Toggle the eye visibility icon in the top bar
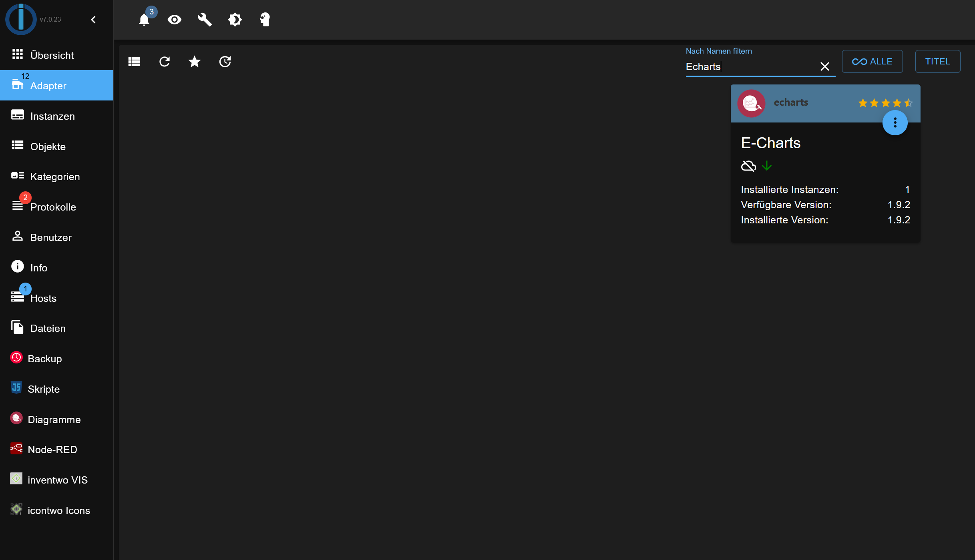The image size is (975, 560). point(175,19)
